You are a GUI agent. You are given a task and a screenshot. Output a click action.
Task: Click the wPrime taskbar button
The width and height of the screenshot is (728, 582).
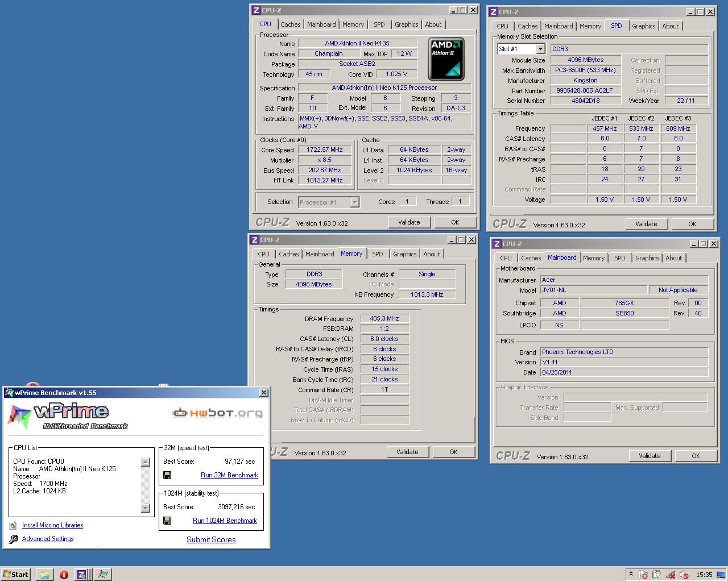click(x=102, y=575)
